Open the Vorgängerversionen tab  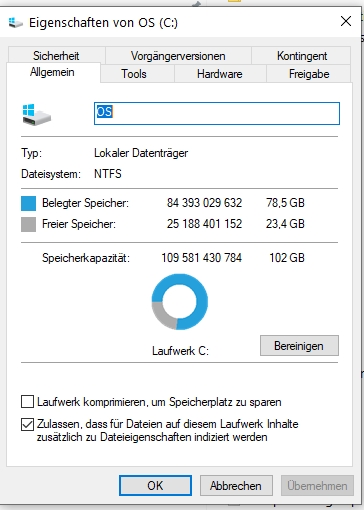point(178,56)
